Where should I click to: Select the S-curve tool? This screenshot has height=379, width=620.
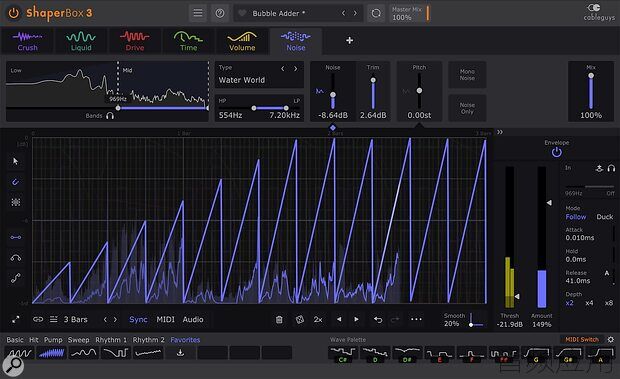(15, 278)
